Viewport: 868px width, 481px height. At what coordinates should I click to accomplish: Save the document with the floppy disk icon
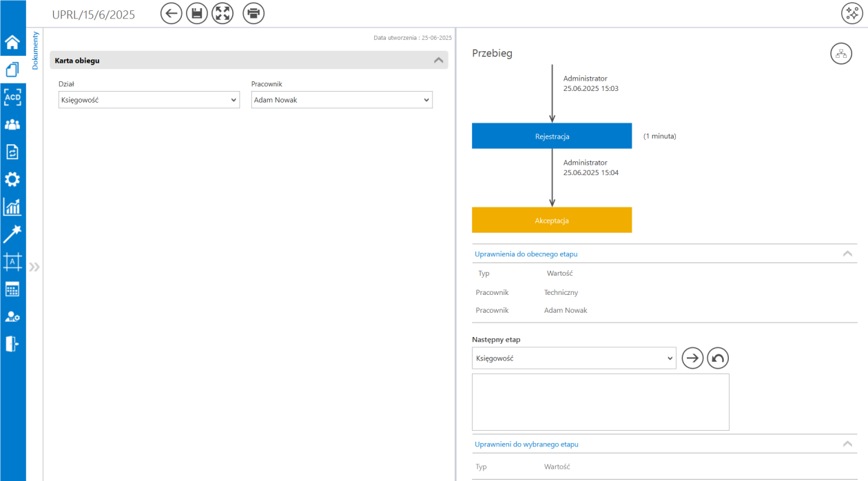point(197,13)
